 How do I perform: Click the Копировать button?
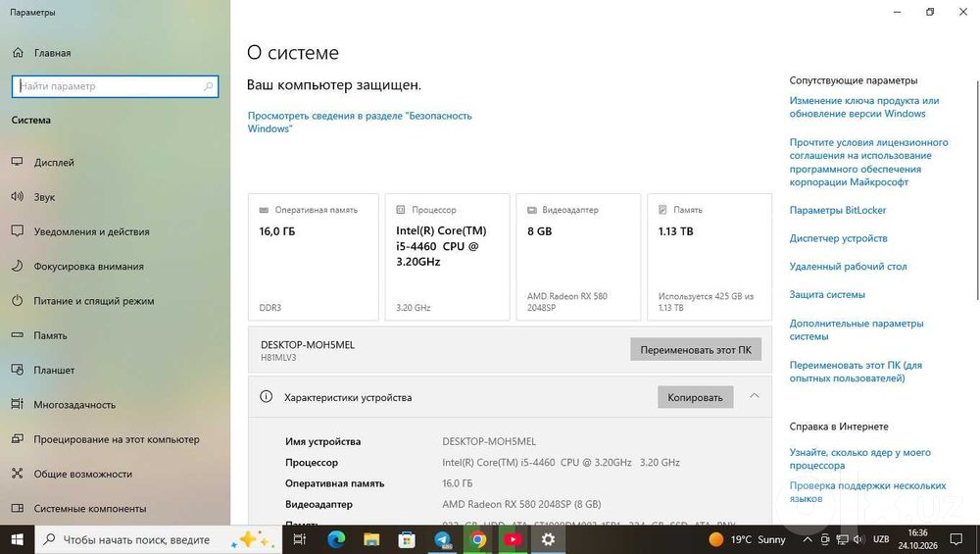tap(695, 397)
